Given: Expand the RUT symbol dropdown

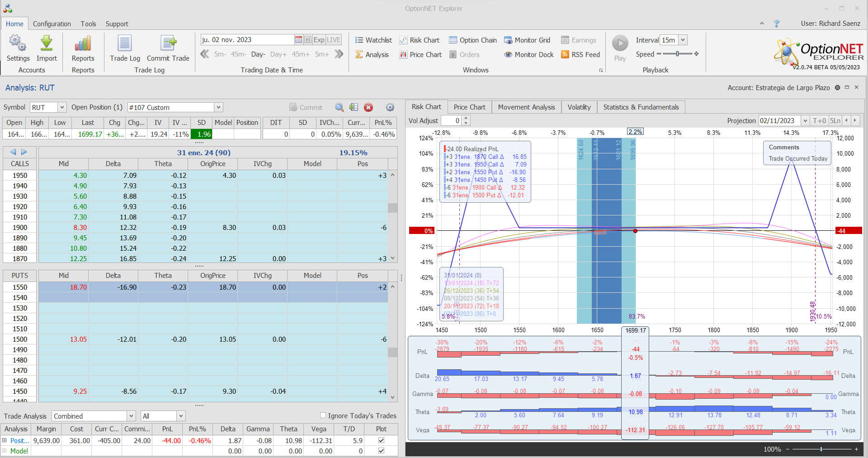Looking at the screenshot, I should 62,107.
